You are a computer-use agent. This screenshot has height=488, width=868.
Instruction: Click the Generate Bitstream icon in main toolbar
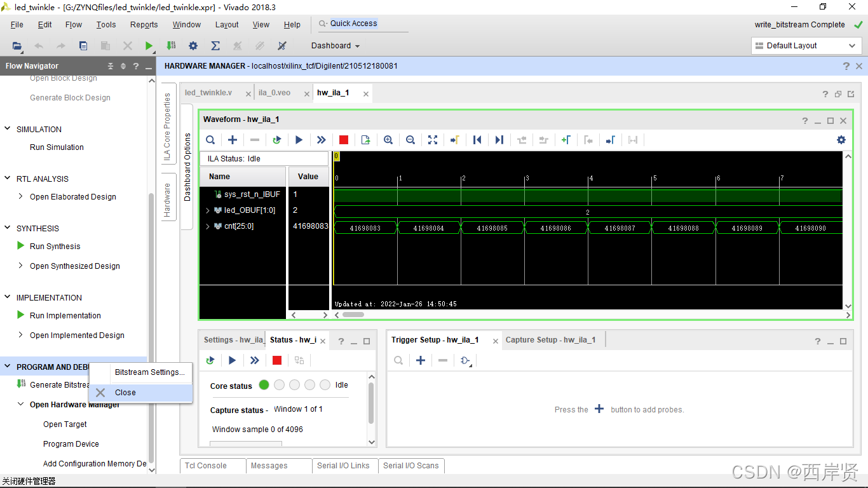point(171,46)
